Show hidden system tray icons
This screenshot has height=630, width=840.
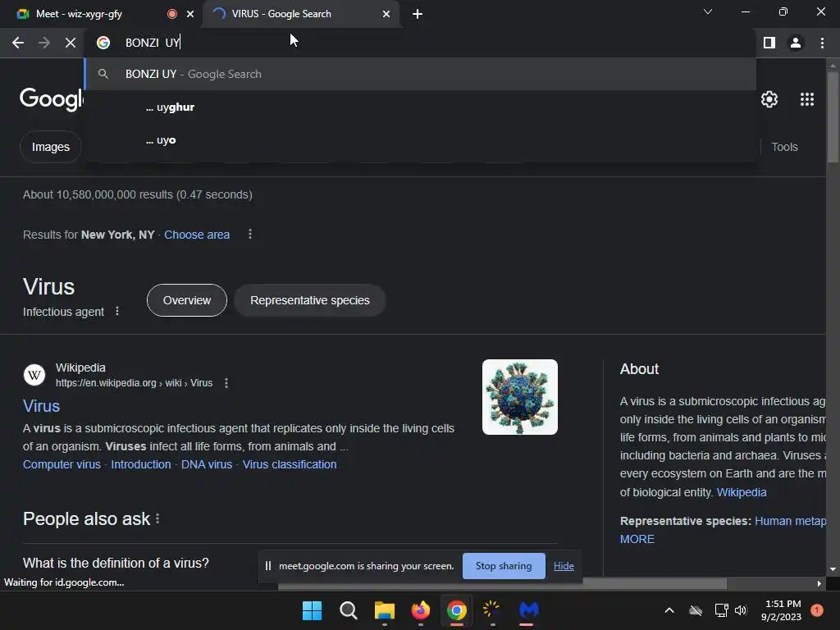click(669, 610)
